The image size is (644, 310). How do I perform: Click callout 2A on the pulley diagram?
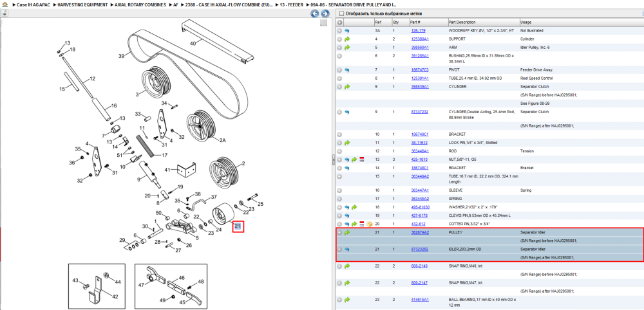(223, 140)
